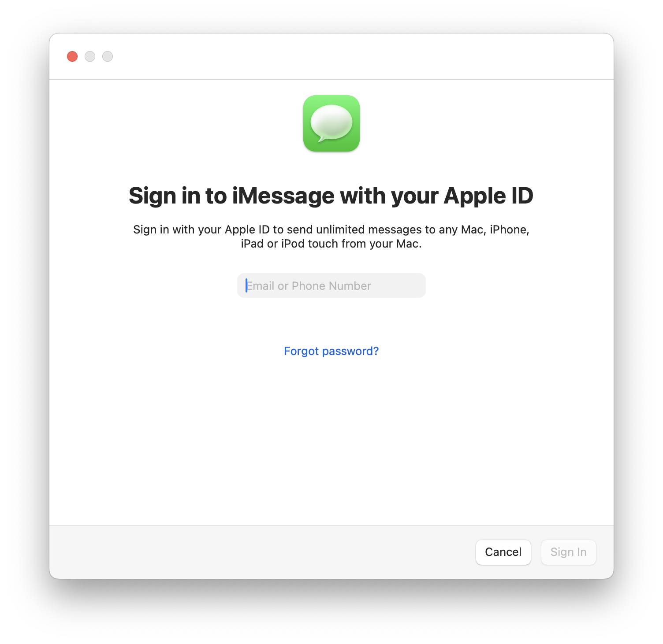Click the gray footer bar left of Cancel
The image size is (663, 644).
[260, 552]
